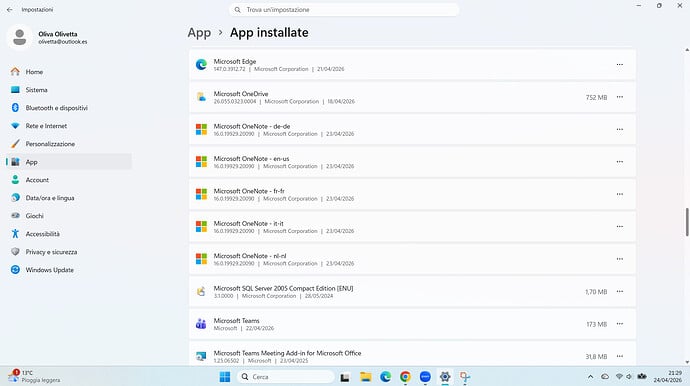The width and height of the screenshot is (690, 386).
Task: Click the scroll up arrow of app list
Action: [687, 50]
